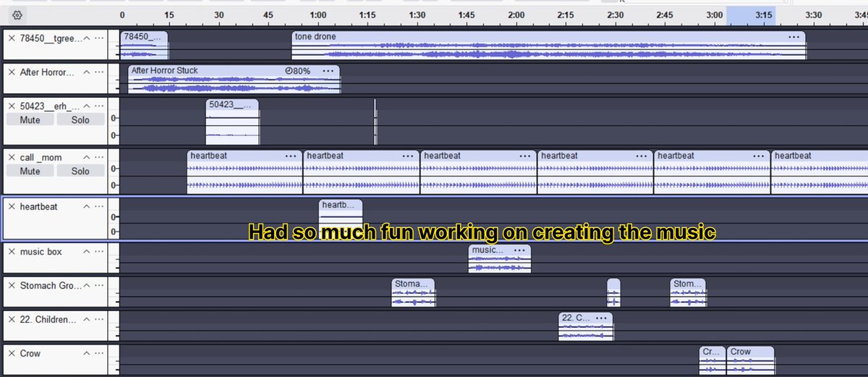Open the After Horror track's three-dot menu
This screenshot has height=377, width=868.
99,72
